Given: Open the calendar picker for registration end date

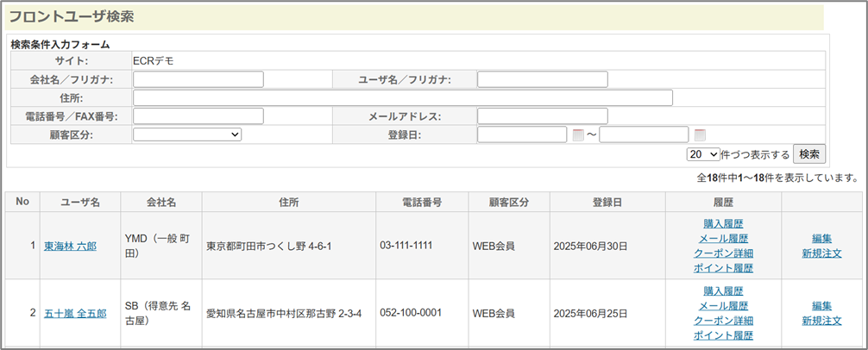Looking at the screenshot, I should click(x=700, y=134).
